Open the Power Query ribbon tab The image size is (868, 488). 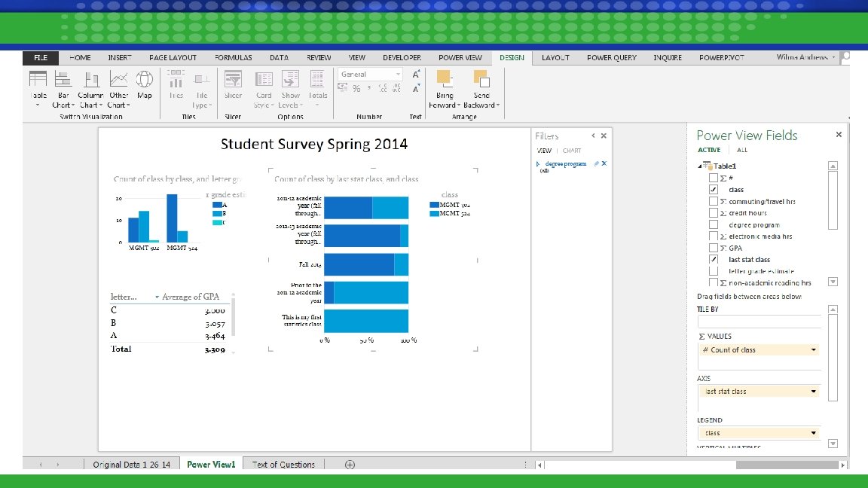pos(611,57)
